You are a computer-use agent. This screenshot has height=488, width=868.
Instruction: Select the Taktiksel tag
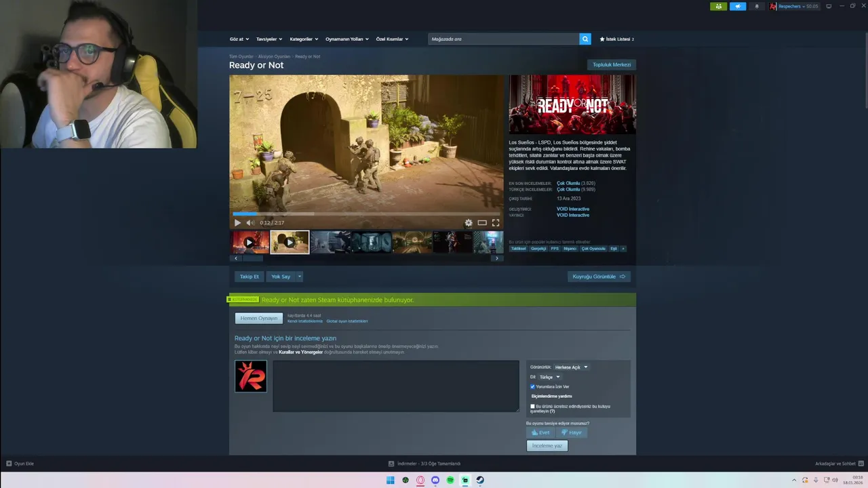[518, 249]
